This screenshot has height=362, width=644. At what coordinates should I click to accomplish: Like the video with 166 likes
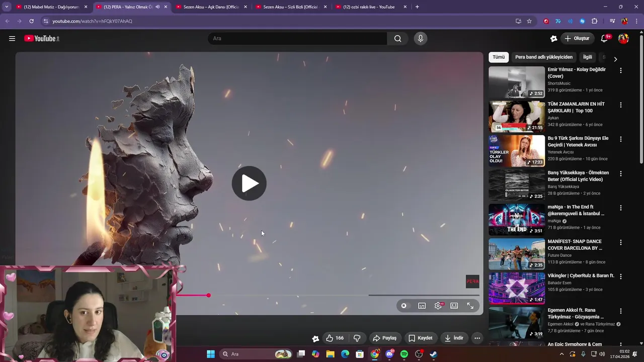pos(335,338)
